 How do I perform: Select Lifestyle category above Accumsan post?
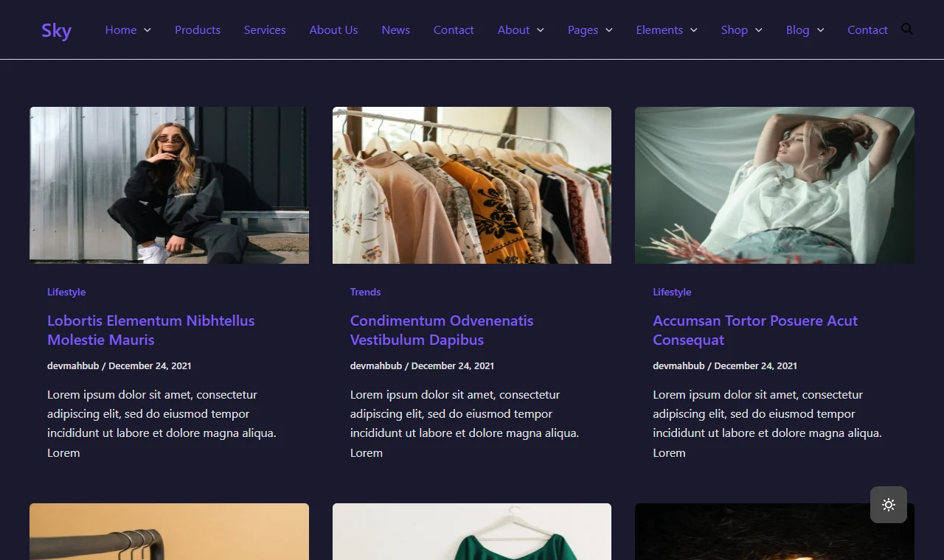(x=672, y=292)
